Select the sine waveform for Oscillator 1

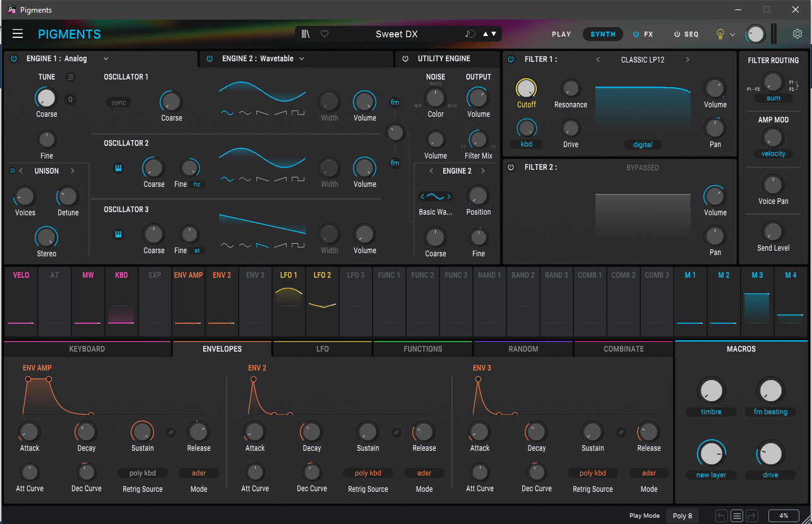click(x=227, y=113)
